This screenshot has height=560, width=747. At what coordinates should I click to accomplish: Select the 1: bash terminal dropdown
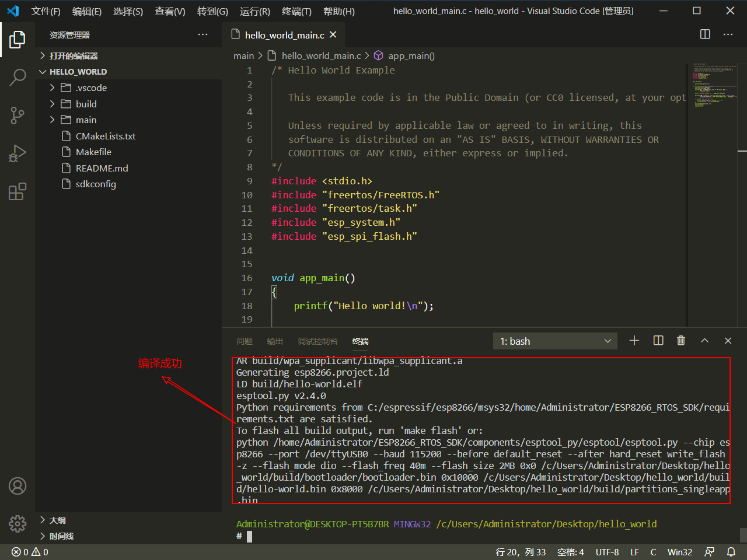click(x=555, y=341)
